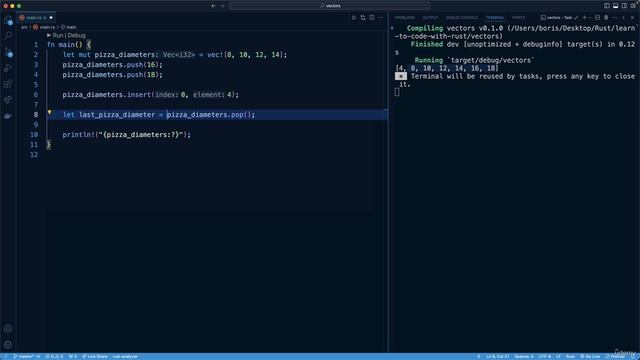
Task: Click the Rust language mode status item
Action: (x=570, y=356)
